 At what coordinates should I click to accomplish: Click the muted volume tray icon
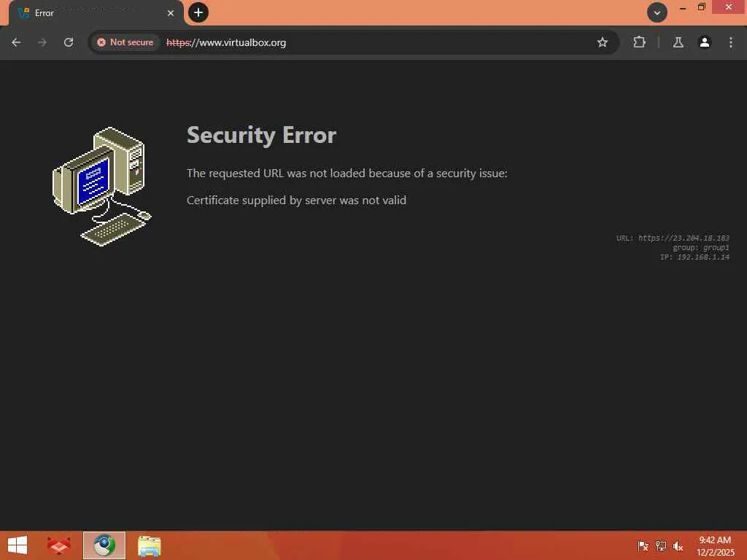678,546
